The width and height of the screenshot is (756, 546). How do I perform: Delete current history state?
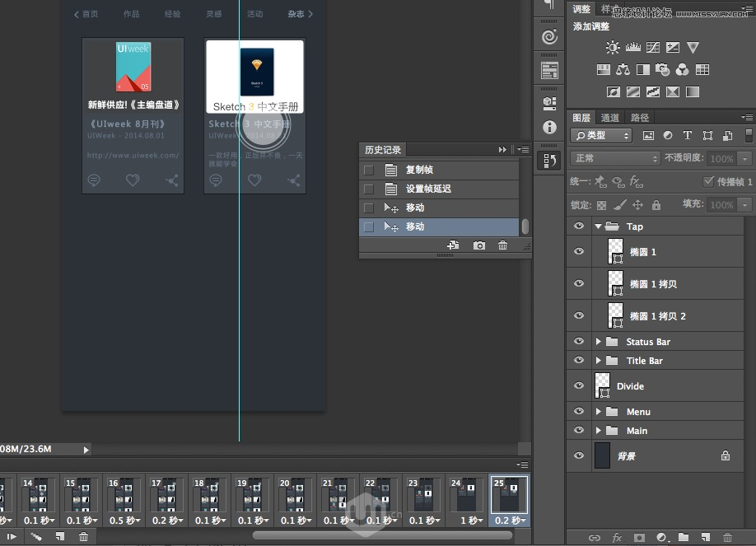tap(502, 245)
